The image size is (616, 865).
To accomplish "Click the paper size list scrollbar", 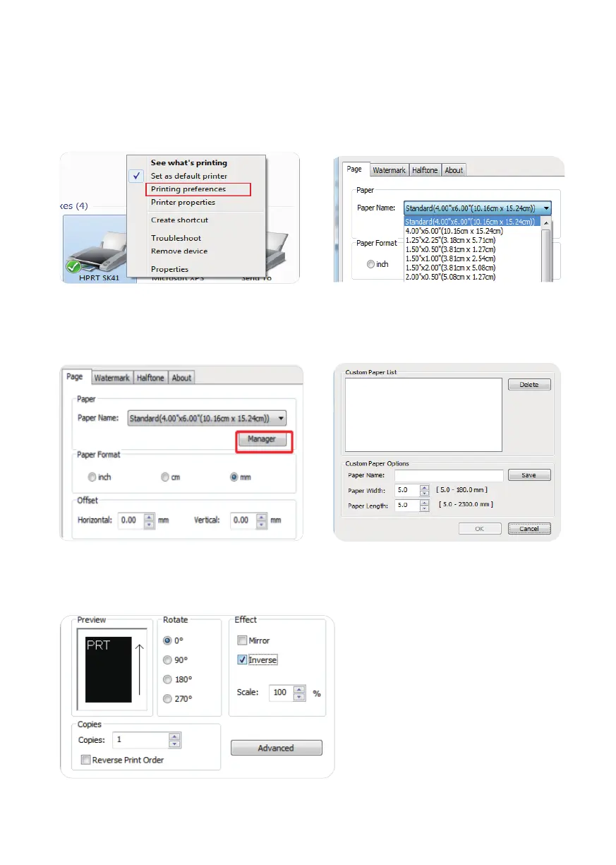I will point(545,249).
